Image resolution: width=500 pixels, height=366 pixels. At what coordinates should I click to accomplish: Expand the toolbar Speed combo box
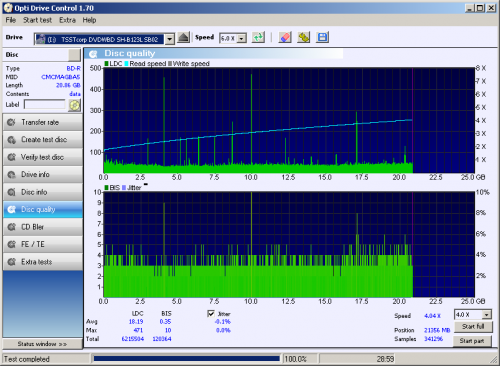click(x=242, y=38)
